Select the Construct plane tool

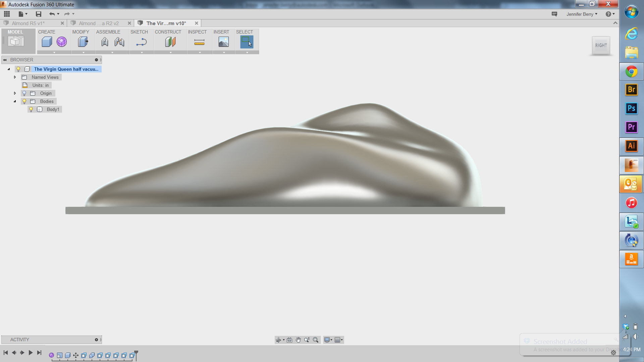(x=170, y=42)
